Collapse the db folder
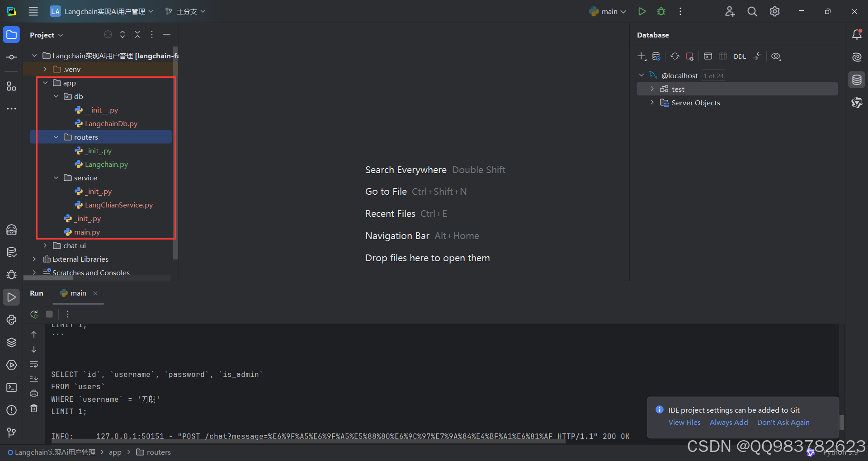The width and height of the screenshot is (868, 461). pos(56,96)
